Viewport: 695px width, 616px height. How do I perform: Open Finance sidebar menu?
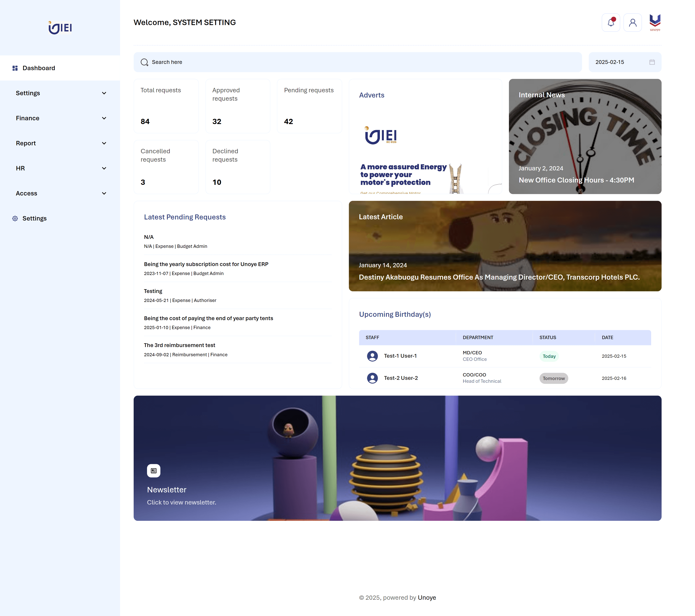[x=60, y=118]
